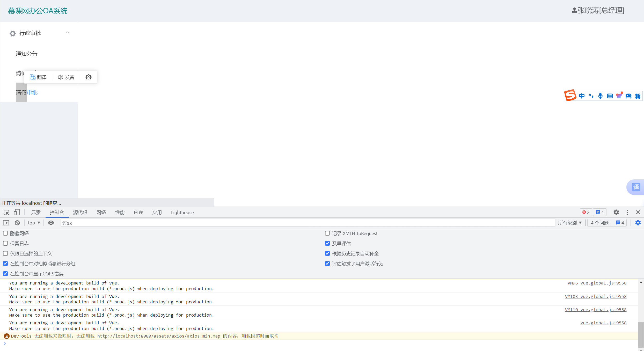The width and height of the screenshot is (644, 351).
Task: Click the IME punctuation mode icon
Action: click(591, 96)
